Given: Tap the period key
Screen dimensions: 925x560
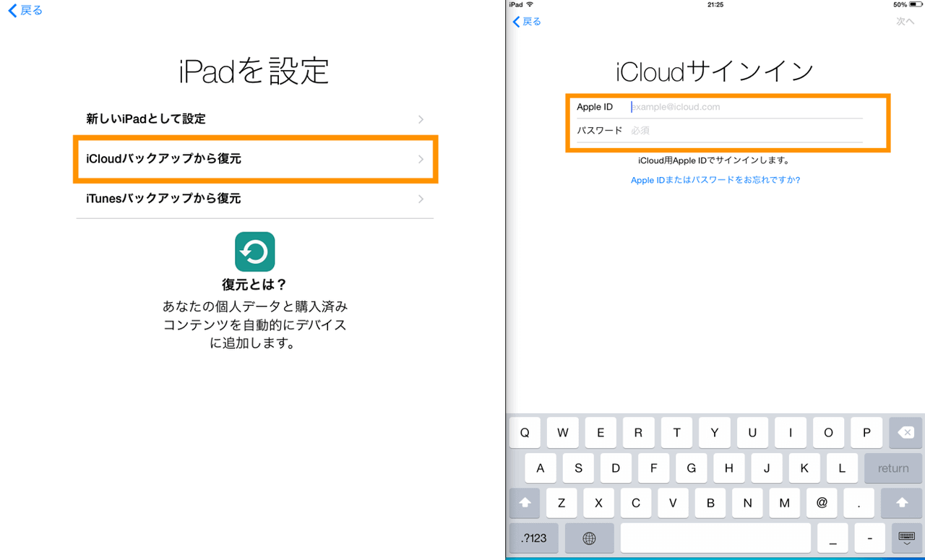Looking at the screenshot, I should [859, 503].
